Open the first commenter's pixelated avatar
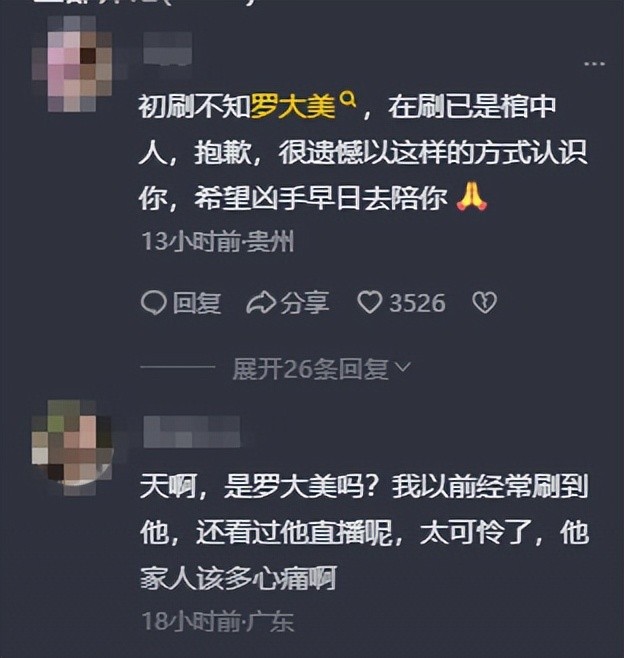 click(73, 63)
